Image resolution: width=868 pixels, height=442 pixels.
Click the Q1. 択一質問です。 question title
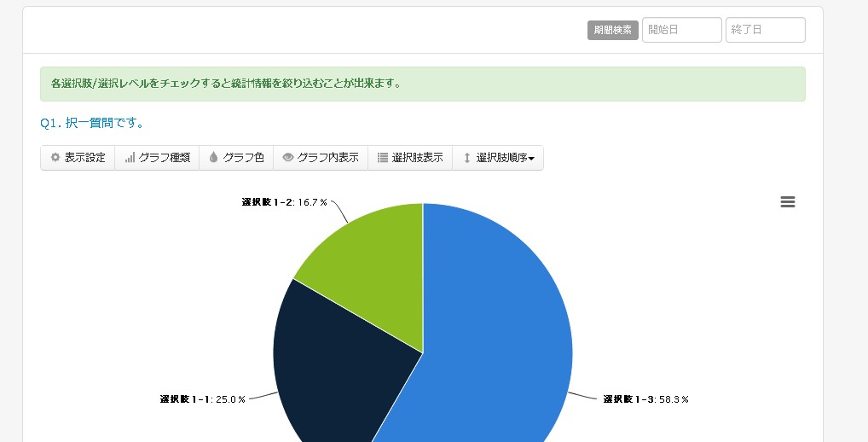pyautogui.click(x=92, y=123)
